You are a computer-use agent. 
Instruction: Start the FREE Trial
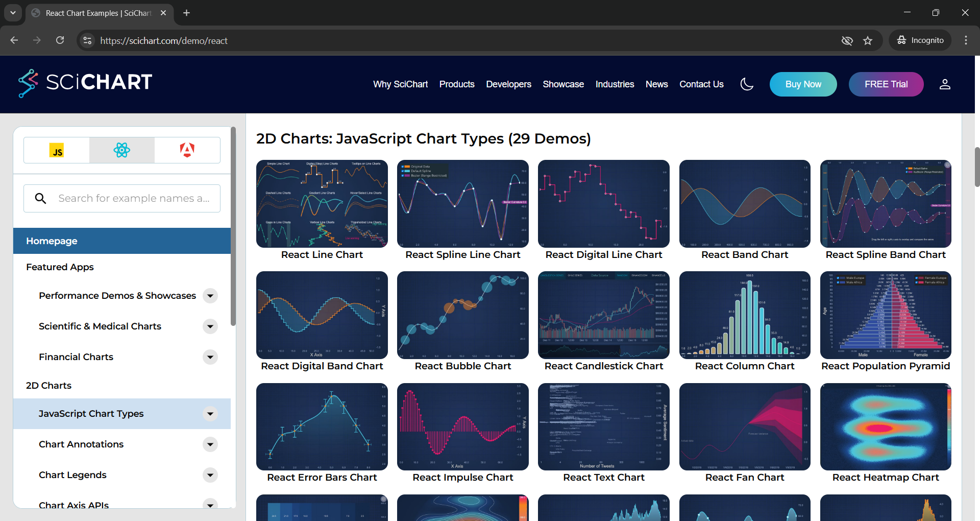pos(886,84)
